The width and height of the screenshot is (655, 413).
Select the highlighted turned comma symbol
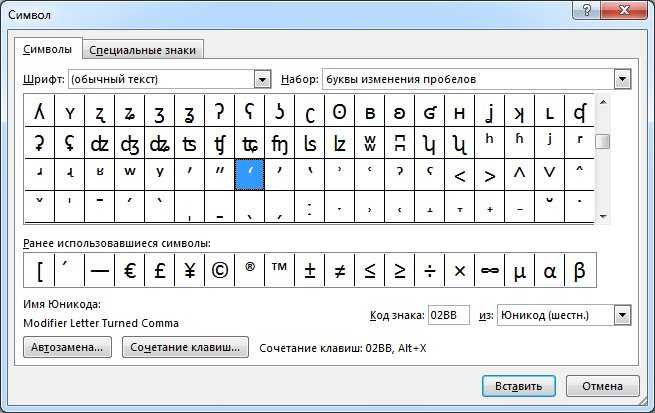pyautogui.click(x=249, y=175)
